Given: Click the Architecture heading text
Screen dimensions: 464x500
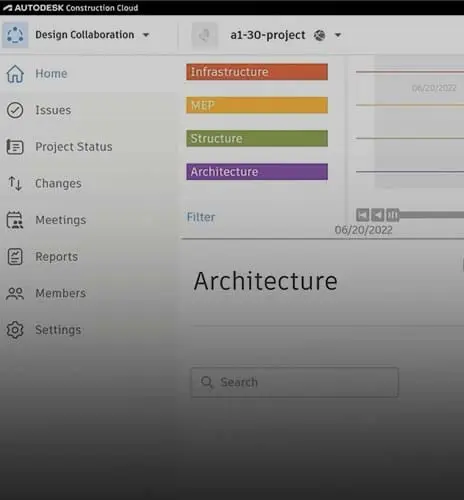Looking at the screenshot, I should (266, 281).
